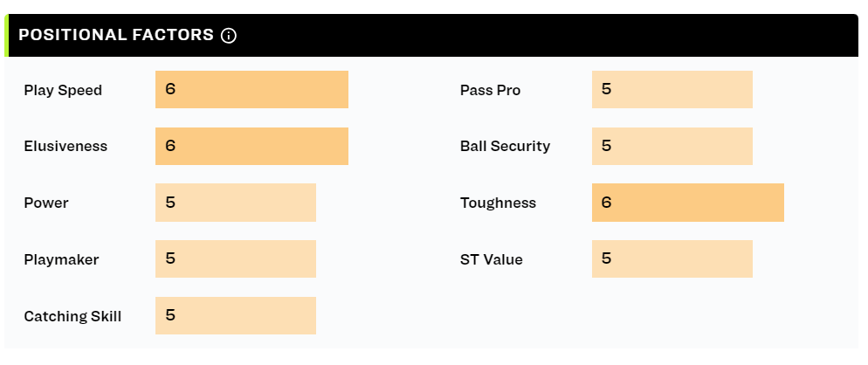Click the Pass Pro rating bar
Viewport: 868px width, 365px height.
(x=672, y=89)
